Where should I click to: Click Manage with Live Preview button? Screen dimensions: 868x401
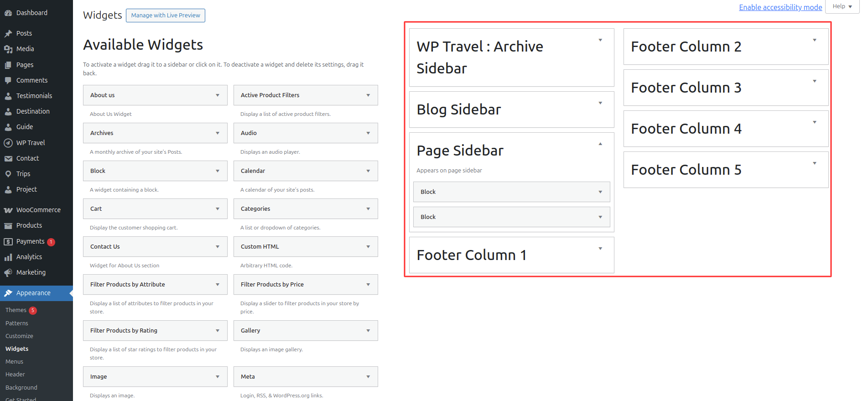pos(166,16)
